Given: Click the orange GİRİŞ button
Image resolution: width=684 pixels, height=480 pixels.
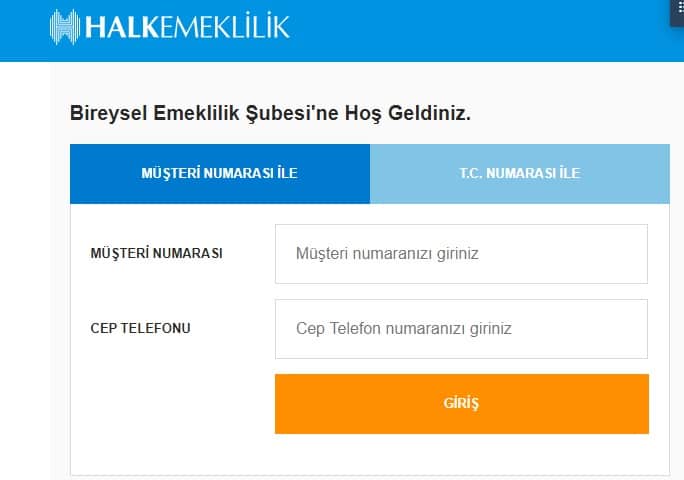Looking at the screenshot, I should [462, 404].
